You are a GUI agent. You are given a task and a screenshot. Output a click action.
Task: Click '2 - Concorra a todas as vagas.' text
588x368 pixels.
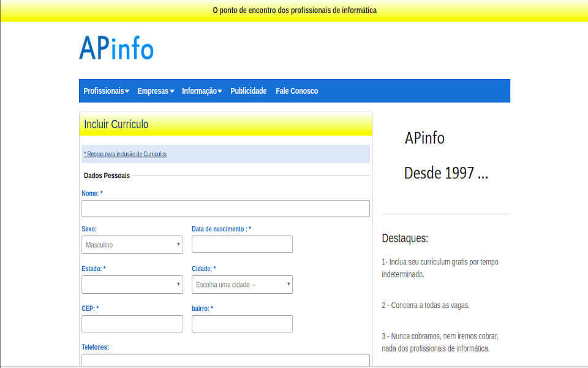(x=426, y=305)
